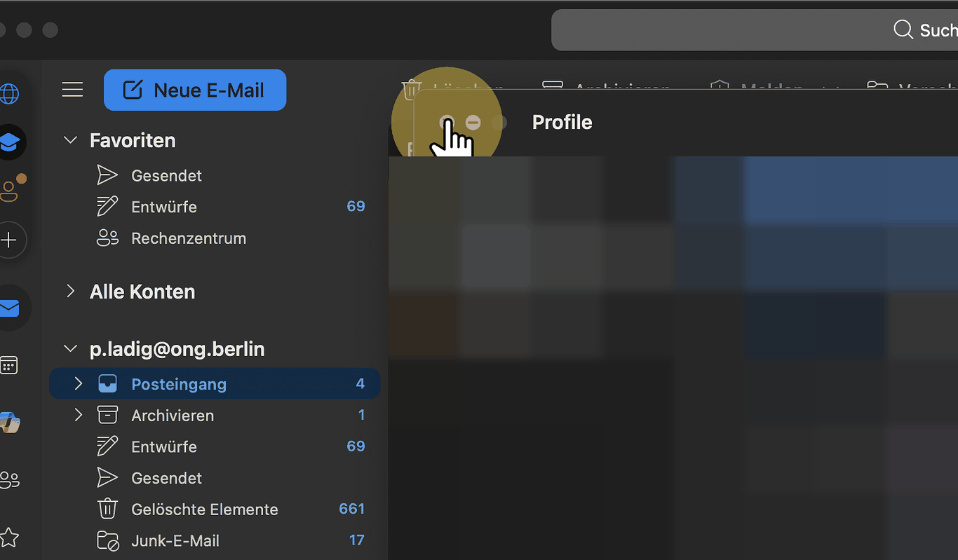The image size is (958, 560).
Task: Open the People contacts icon
Action: pyautogui.click(x=9, y=480)
